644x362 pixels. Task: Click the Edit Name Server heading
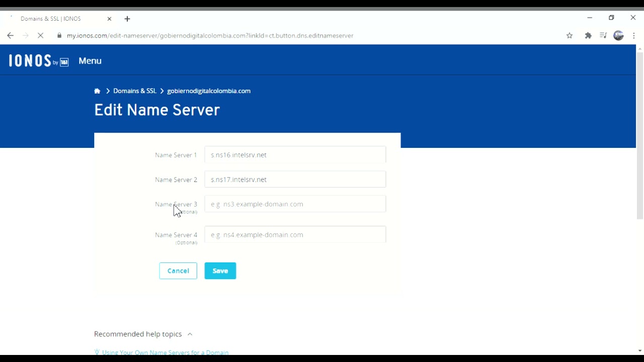pos(157,110)
